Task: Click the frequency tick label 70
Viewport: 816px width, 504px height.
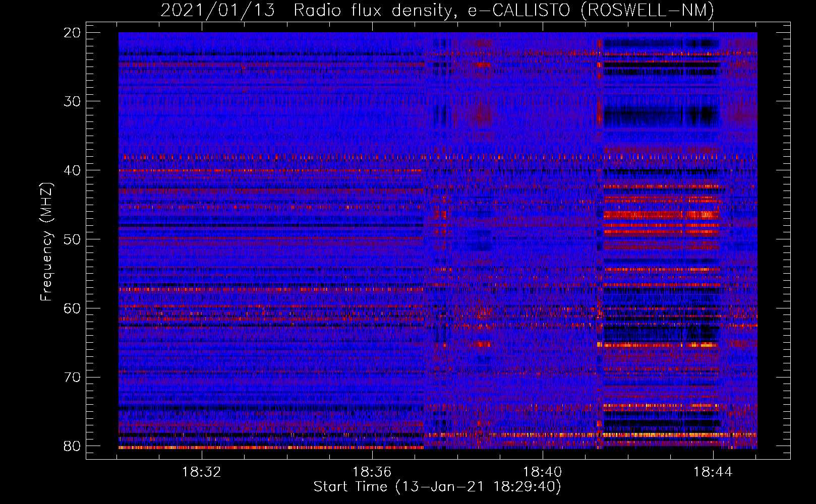Action: [72, 377]
